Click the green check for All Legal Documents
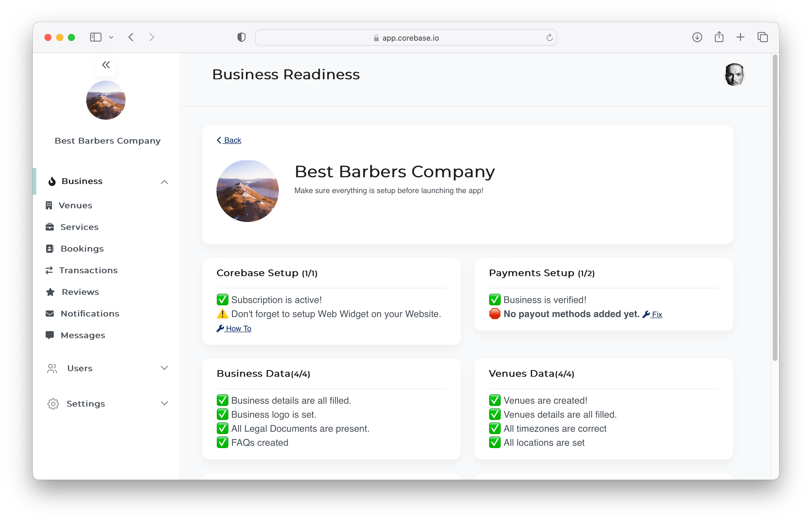 [222, 429]
